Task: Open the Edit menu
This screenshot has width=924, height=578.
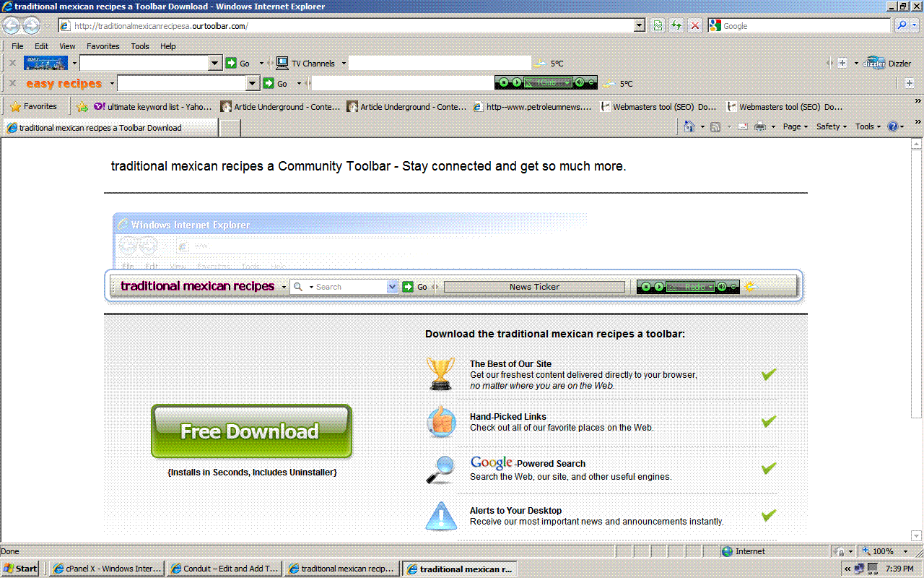Action: point(41,46)
